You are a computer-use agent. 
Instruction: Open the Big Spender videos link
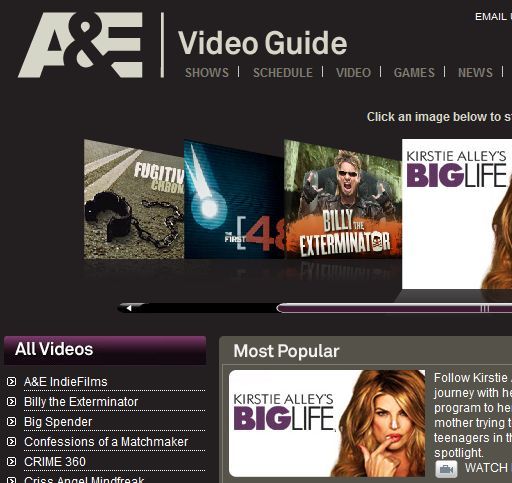click(58, 422)
